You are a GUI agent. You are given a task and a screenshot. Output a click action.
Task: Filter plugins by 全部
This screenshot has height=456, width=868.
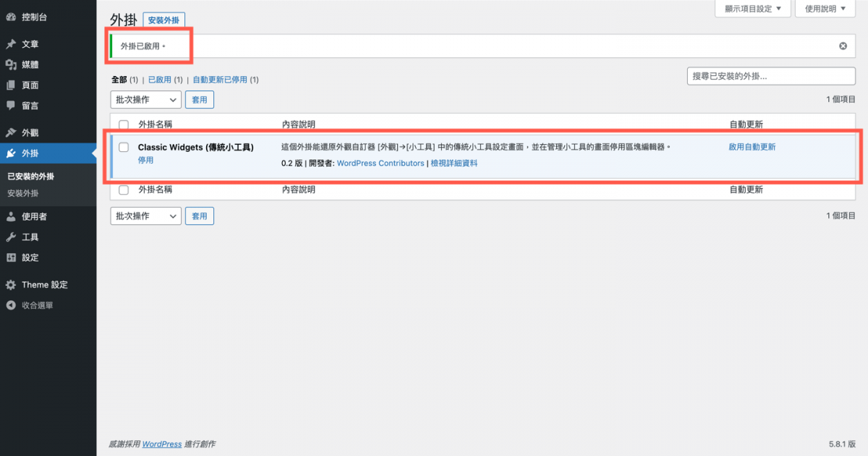pos(119,80)
